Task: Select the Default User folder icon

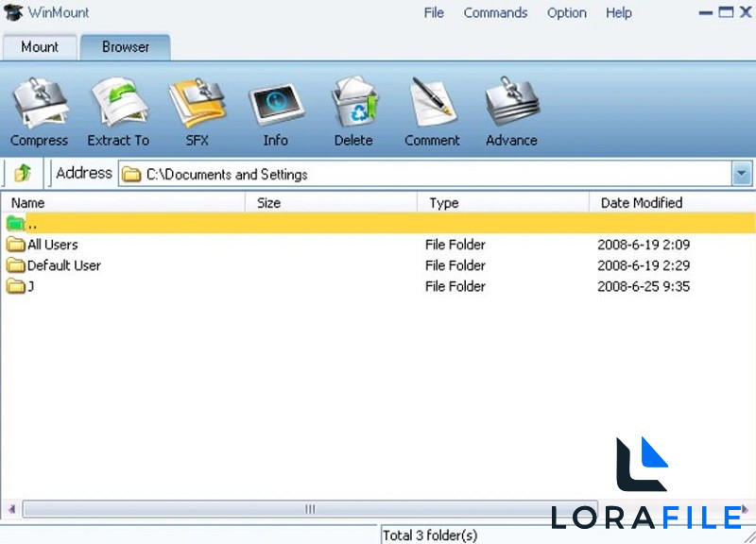Action: coord(16,265)
